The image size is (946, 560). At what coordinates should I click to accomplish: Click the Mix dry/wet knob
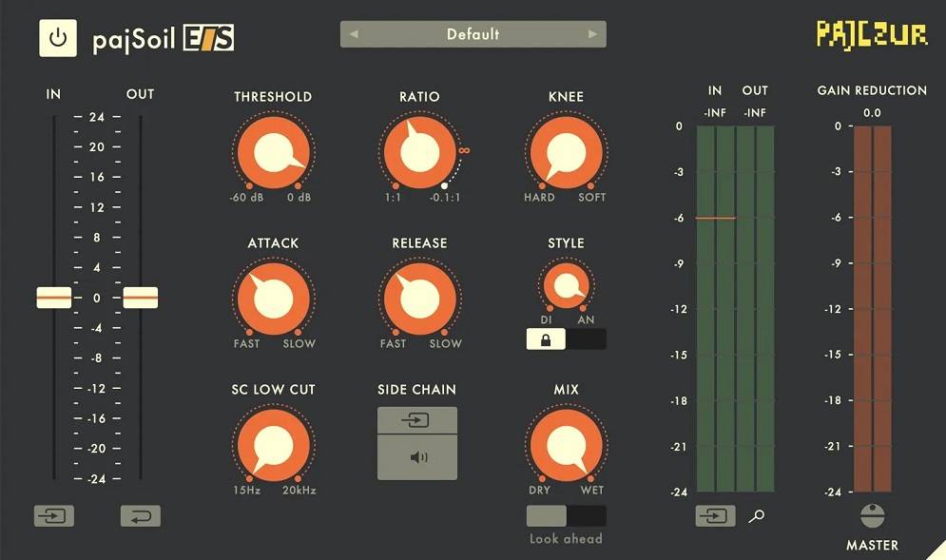566,445
